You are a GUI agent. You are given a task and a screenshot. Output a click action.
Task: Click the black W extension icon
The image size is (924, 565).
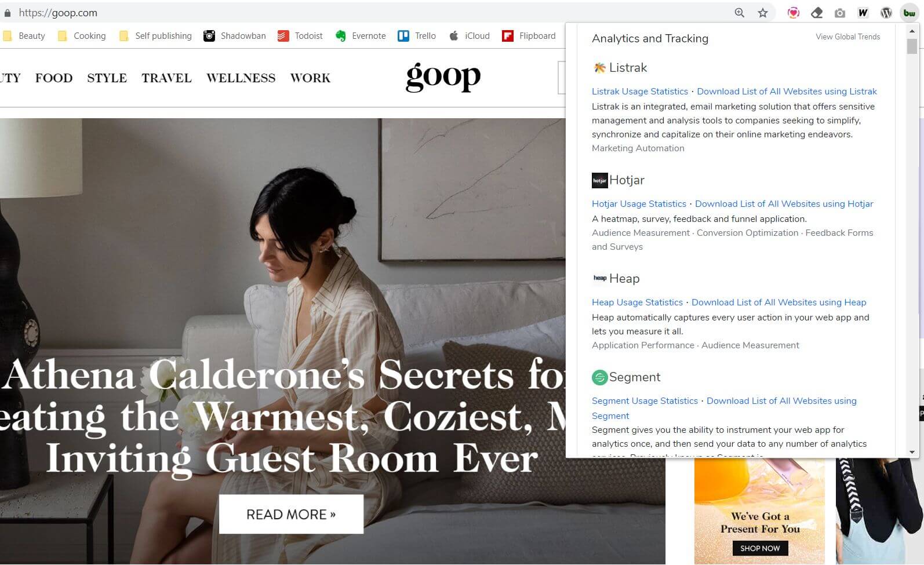863,13
